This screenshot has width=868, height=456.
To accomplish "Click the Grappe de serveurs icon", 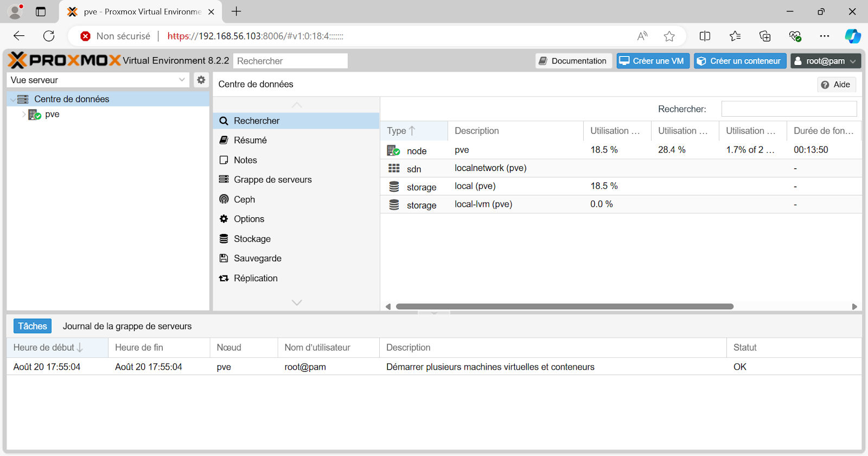I will 224,179.
